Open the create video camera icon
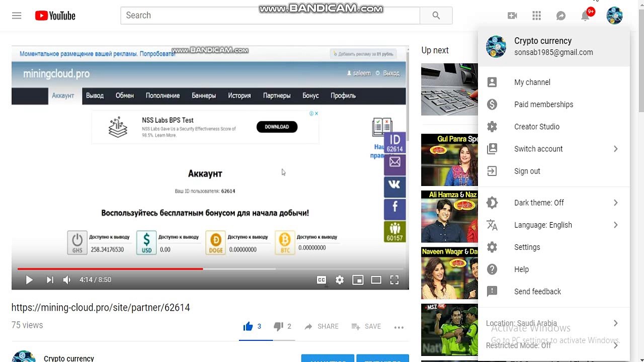Viewport: 644px width, 362px height. [x=512, y=16]
